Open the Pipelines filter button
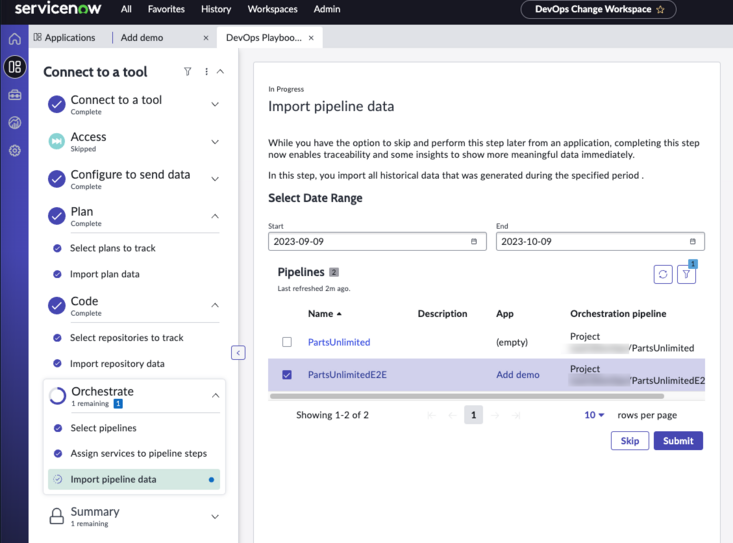Screen dimensions: 733x543 tap(686, 274)
